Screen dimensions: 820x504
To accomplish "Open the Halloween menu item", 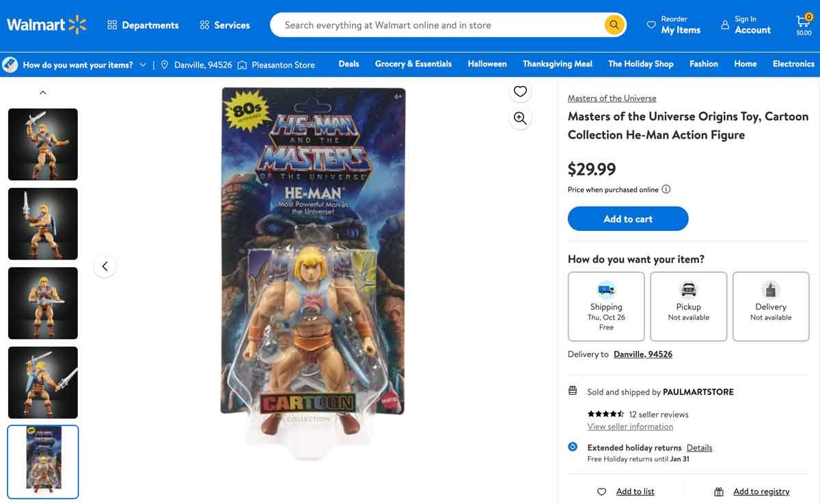I will click(487, 64).
